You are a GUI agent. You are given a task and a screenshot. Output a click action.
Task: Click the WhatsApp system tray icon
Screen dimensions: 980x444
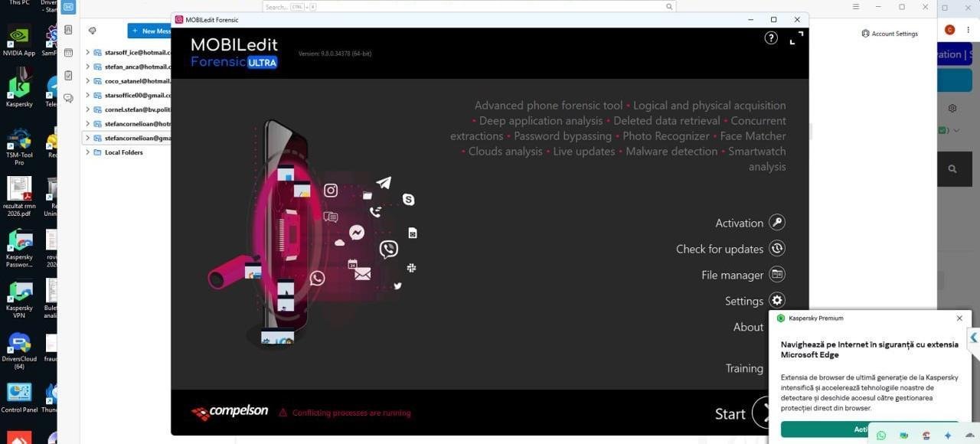point(881,436)
